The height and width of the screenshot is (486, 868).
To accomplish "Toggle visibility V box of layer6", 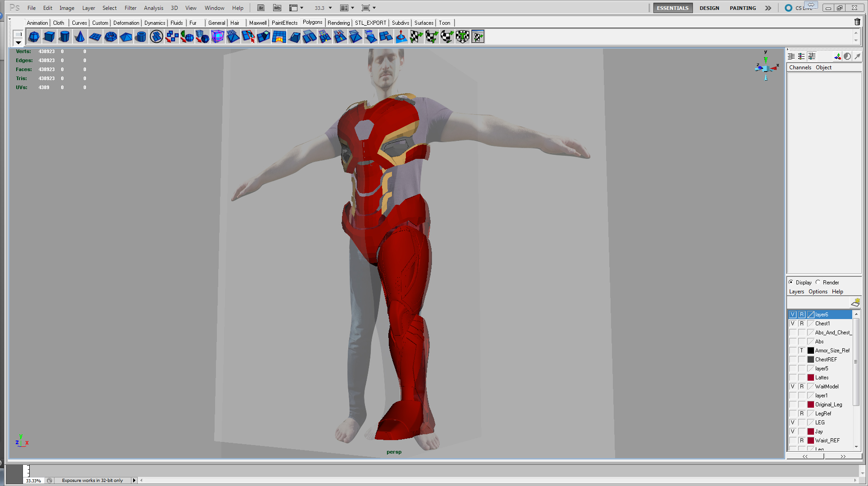I will pyautogui.click(x=793, y=315).
